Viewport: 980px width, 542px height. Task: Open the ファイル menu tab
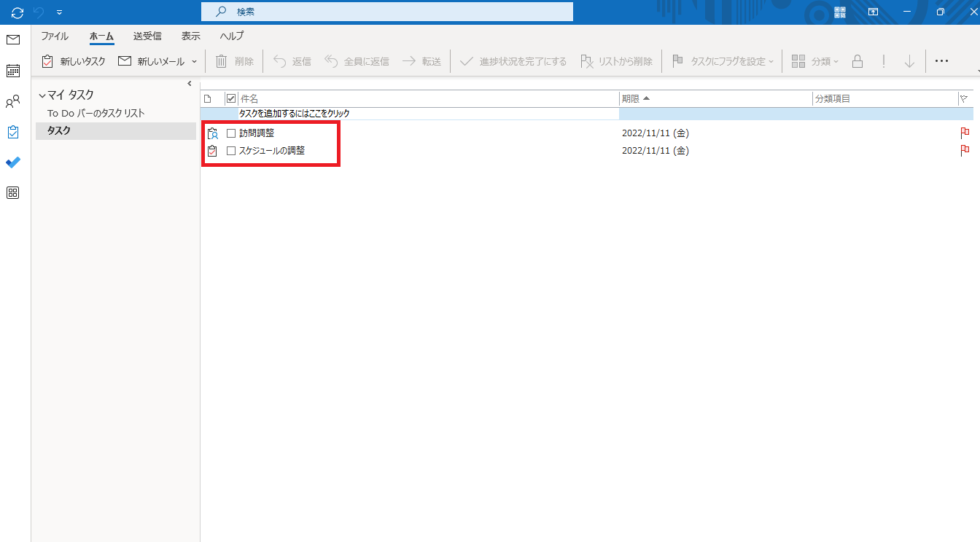click(55, 36)
